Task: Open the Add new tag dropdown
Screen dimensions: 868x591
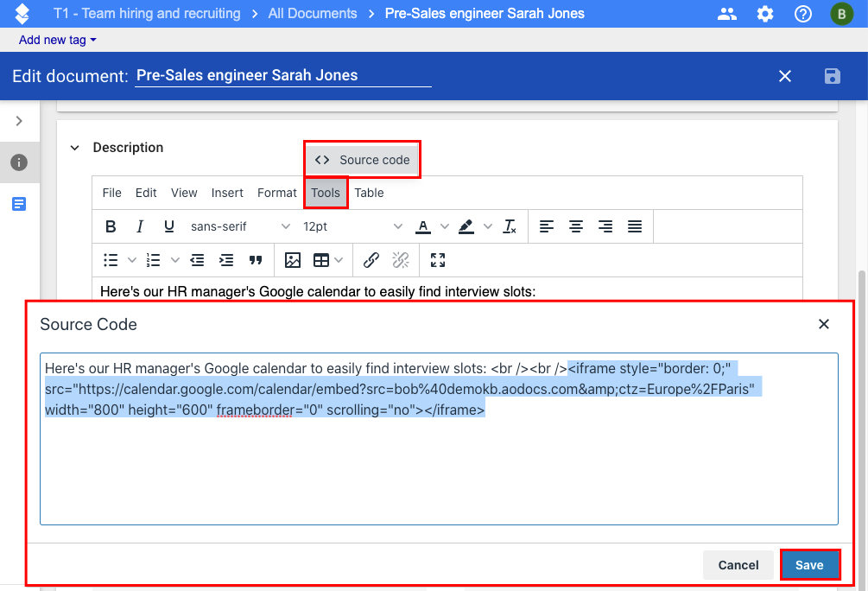Action: tap(58, 40)
